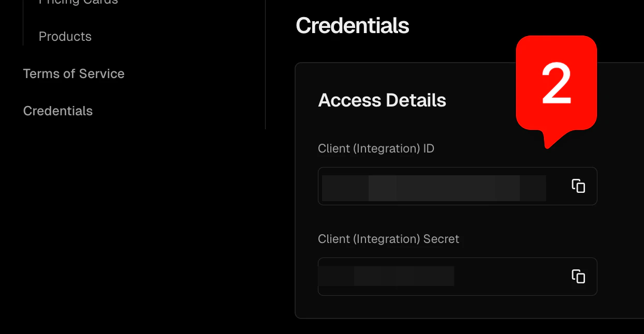Select Products in the sidebar
Image resolution: width=644 pixels, height=334 pixels.
point(65,36)
